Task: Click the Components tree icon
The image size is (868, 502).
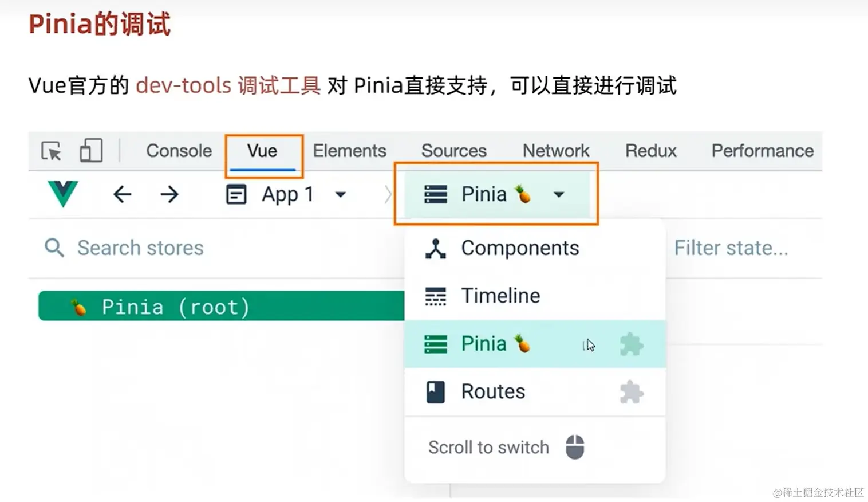Action: [x=436, y=248]
